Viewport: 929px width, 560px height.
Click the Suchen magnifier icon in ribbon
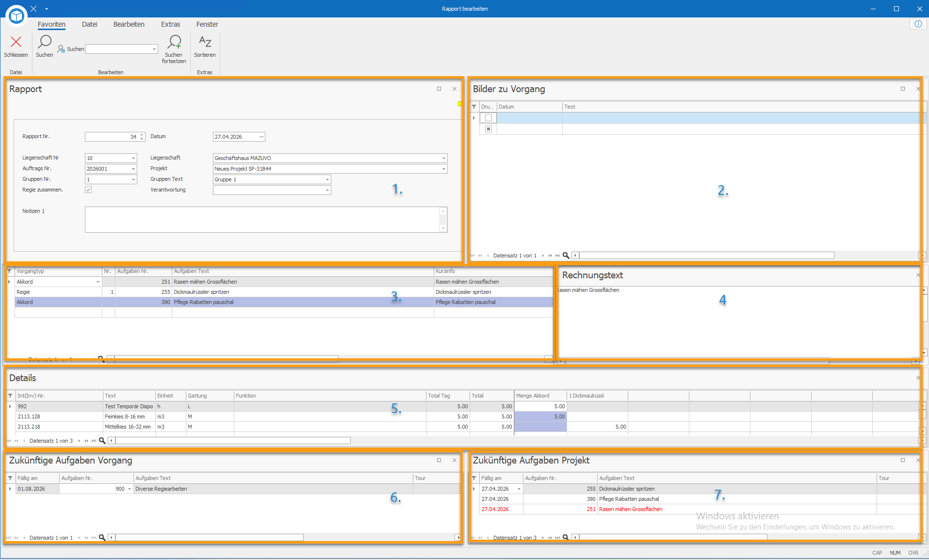tap(45, 42)
